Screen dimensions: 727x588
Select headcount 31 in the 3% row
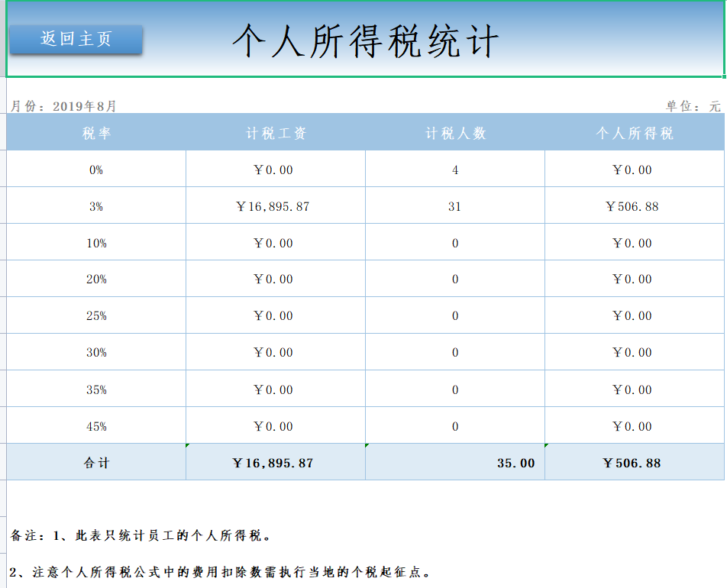tap(455, 206)
